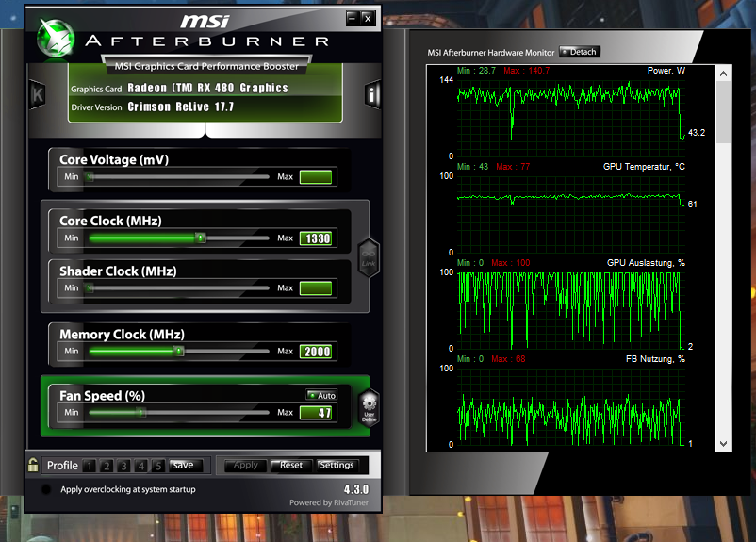Select profile slot 1
This screenshot has height=542, width=756.
tap(90, 466)
